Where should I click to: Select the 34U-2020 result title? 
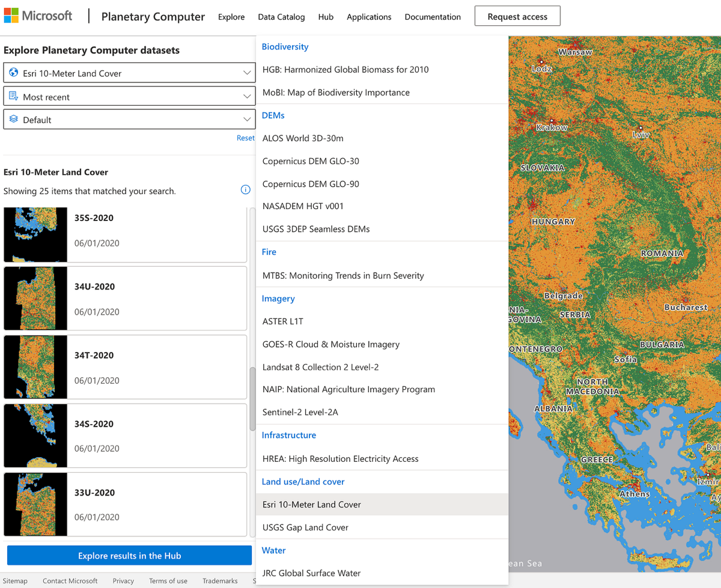click(94, 286)
